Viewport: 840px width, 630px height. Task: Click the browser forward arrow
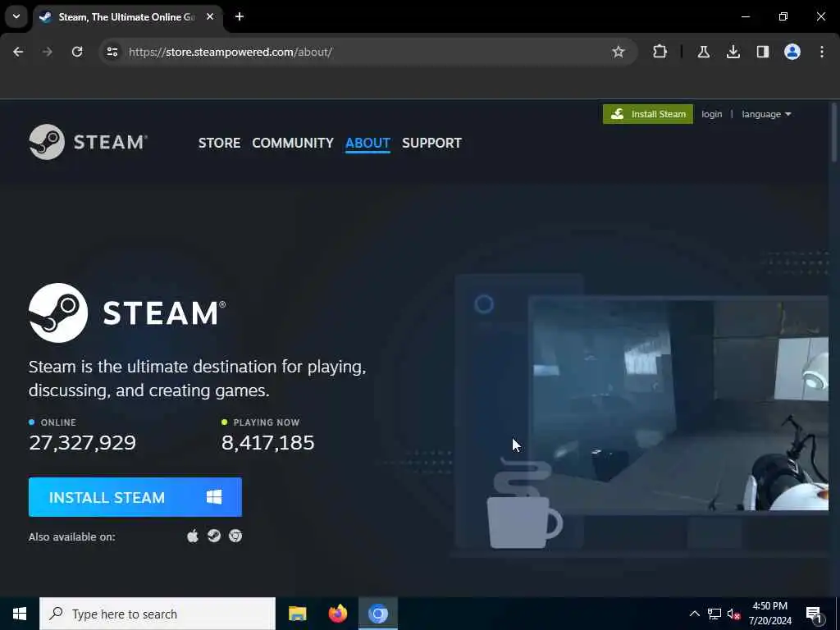(47, 52)
